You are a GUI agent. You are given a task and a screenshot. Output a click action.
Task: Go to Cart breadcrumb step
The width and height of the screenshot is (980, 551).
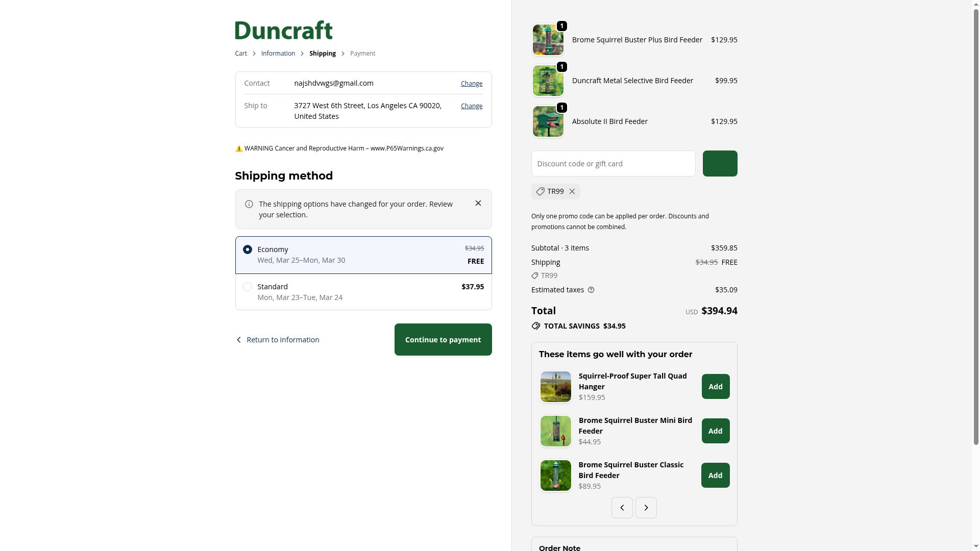241,54
